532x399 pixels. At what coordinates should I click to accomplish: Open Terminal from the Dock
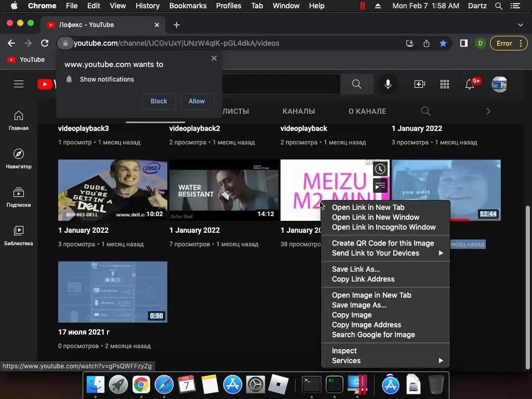312,385
